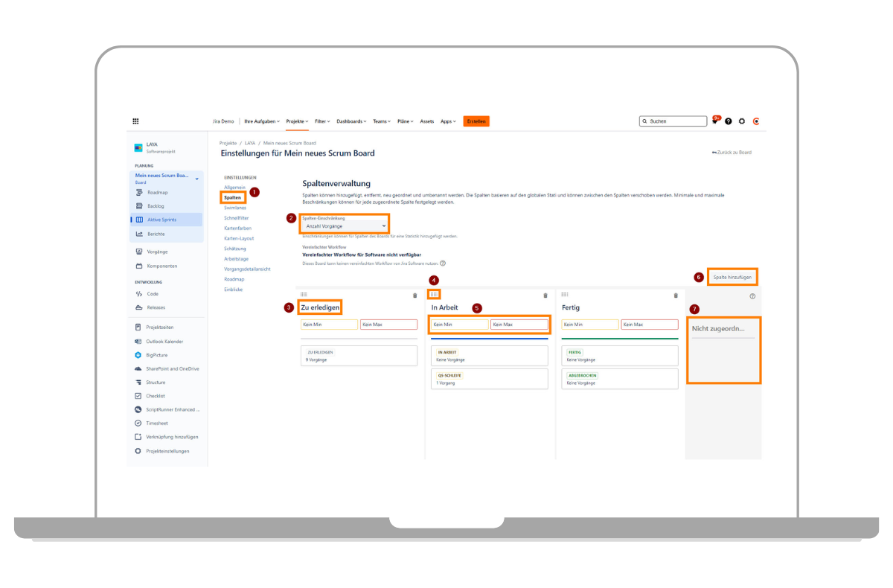The width and height of the screenshot is (893, 588).
Task: Click the orange Erstellen button
Action: click(476, 121)
